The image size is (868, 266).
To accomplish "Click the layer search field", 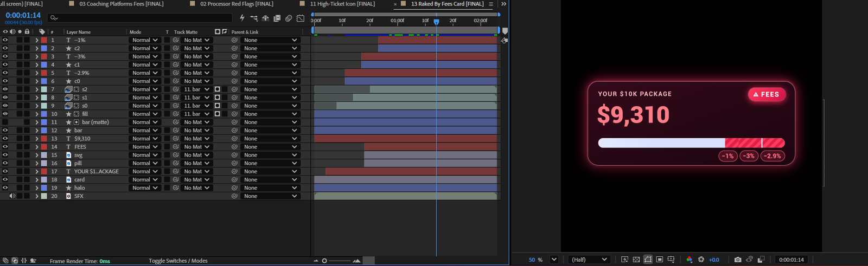I will 140,18.
